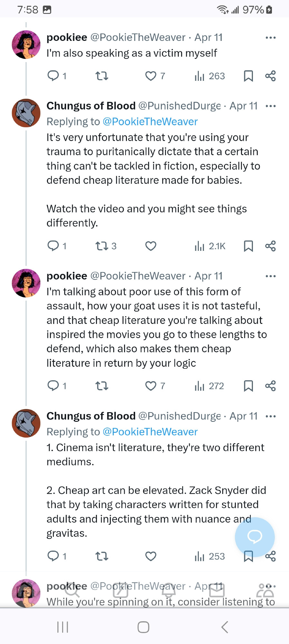Open the Notifications bell tab
This screenshot has height=644, width=289.
(168, 590)
